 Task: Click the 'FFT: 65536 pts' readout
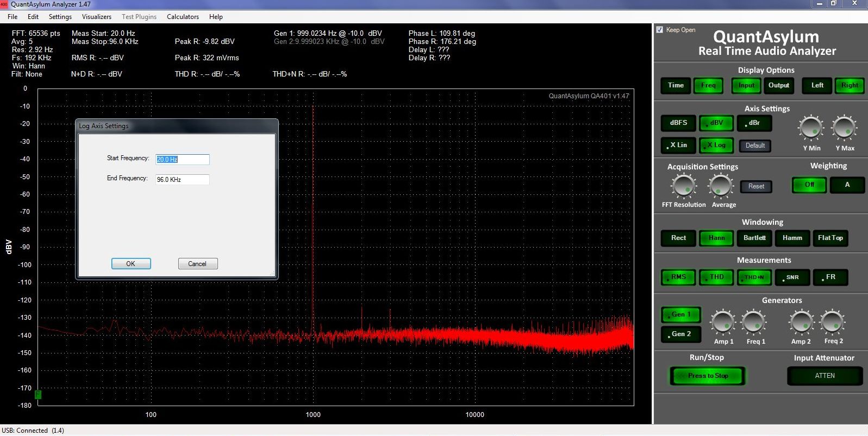tap(36, 33)
